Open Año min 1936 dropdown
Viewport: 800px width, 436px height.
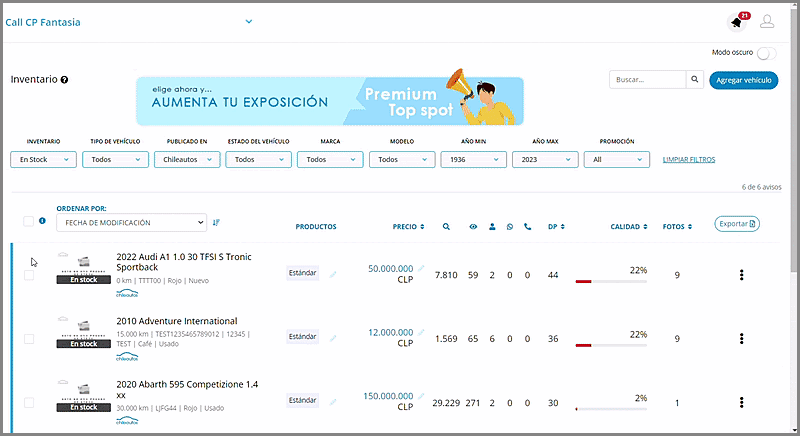[473, 160]
